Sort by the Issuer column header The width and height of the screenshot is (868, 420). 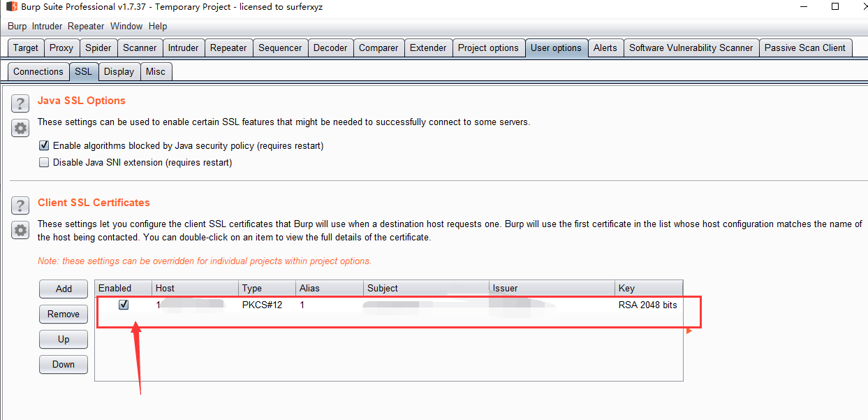[552, 288]
